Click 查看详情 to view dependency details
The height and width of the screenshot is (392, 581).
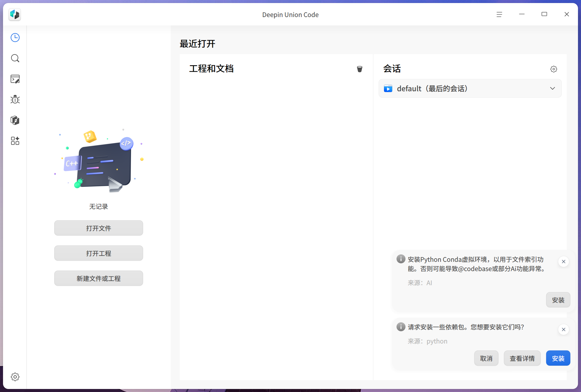point(522,358)
